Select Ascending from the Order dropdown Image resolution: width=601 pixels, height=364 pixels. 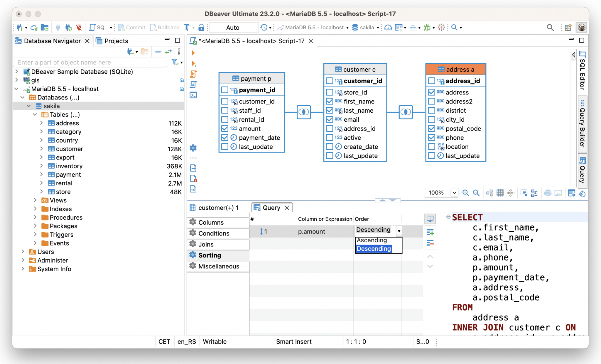coord(372,240)
